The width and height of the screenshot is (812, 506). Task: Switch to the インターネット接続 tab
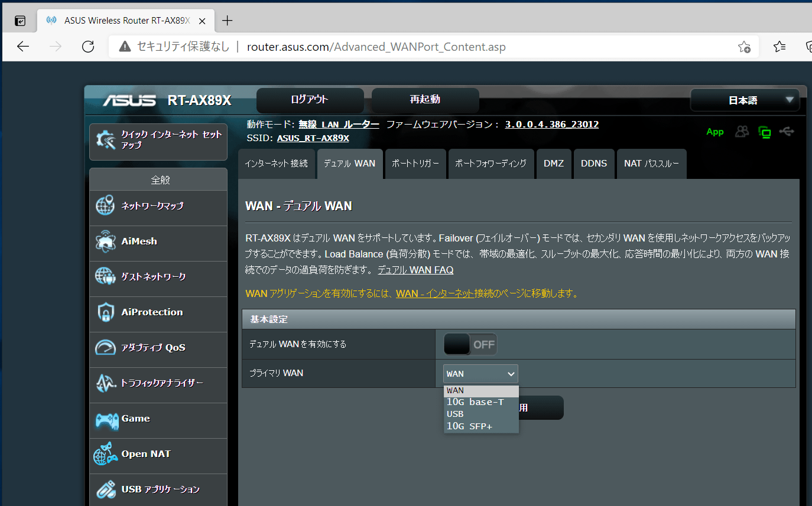click(276, 164)
